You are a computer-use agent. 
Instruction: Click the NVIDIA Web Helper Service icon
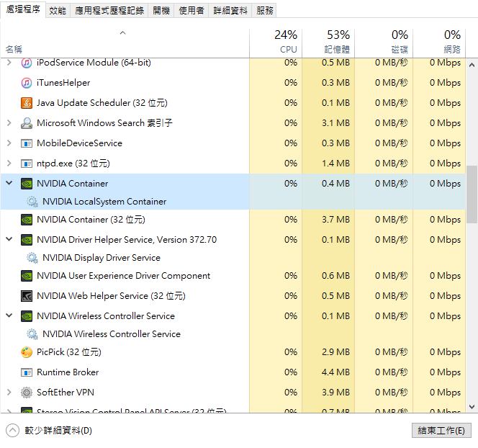[27, 296]
